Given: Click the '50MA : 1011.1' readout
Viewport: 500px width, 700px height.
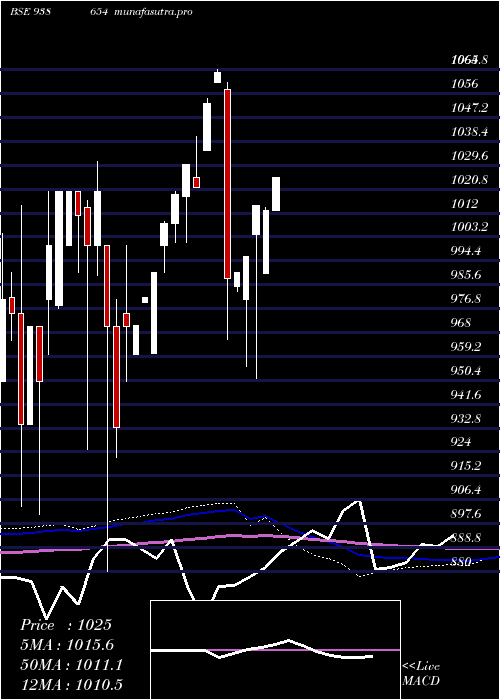Looking at the screenshot, I should 71,665.
